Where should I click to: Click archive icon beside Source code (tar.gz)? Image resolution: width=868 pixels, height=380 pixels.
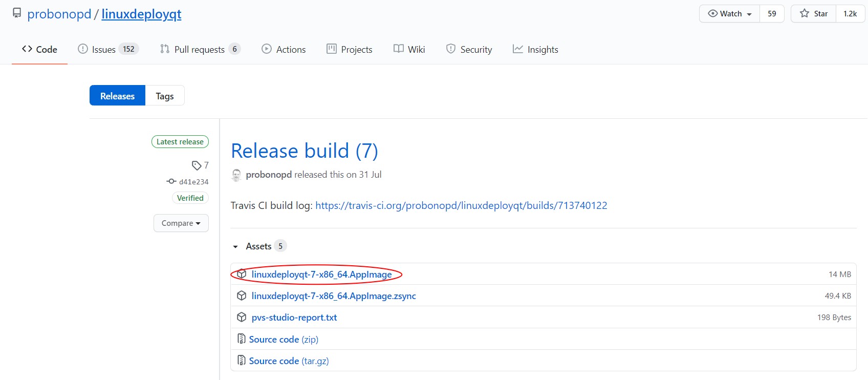[242, 360]
